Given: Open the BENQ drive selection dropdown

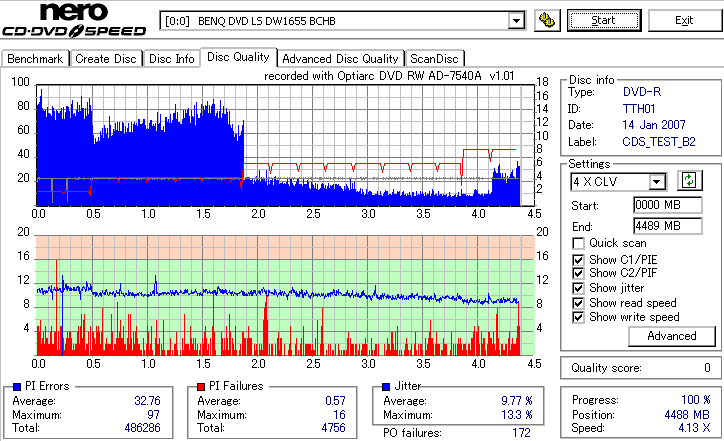Looking at the screenshot, I should coord(516,21).
